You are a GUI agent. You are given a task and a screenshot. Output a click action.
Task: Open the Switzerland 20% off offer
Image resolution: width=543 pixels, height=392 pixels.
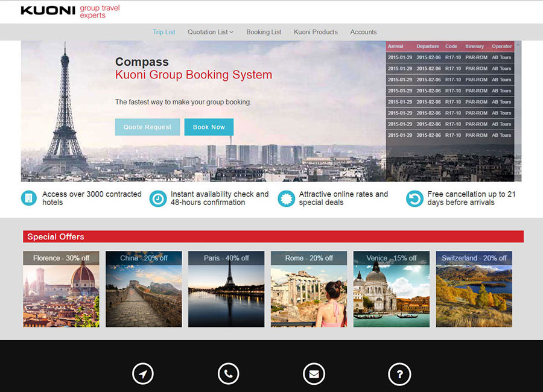tap(474, 289)
